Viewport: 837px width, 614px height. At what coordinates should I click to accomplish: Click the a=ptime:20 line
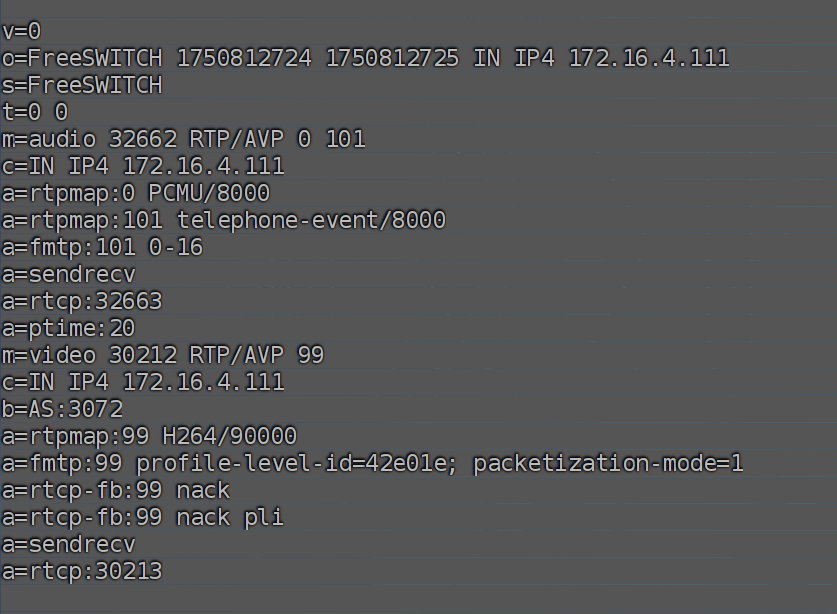tap(69, 328)
